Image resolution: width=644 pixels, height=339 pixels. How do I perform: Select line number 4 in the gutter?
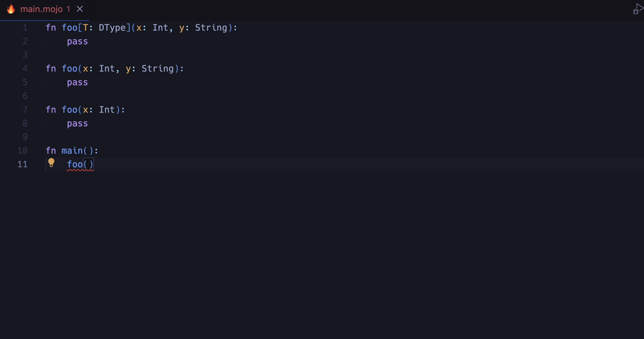point(25,68)
